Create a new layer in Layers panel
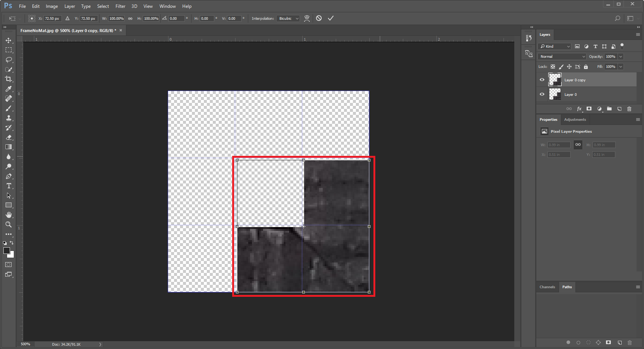644x349 pixels. (619, 109)
